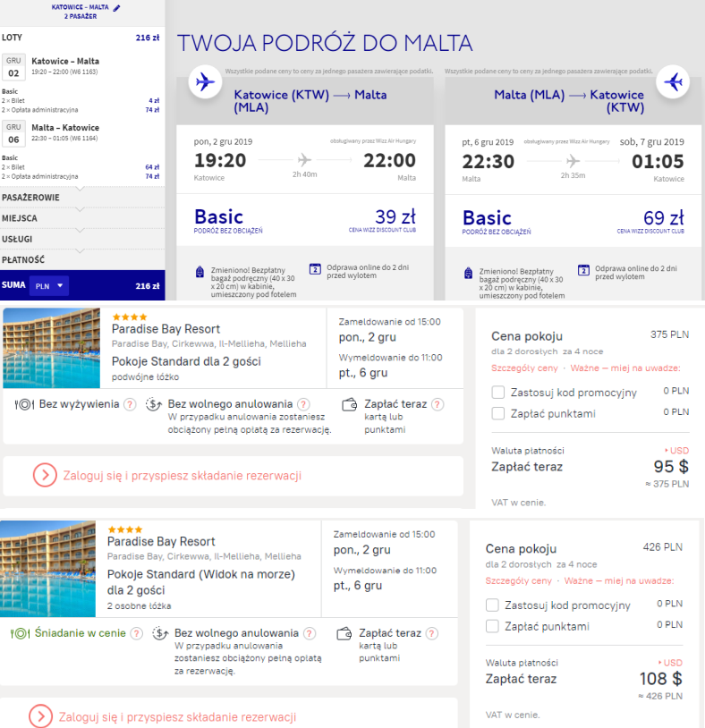Open the PLN currency dropdown in the SUMA bar
The image size is (705, 728).
point(49,286)
